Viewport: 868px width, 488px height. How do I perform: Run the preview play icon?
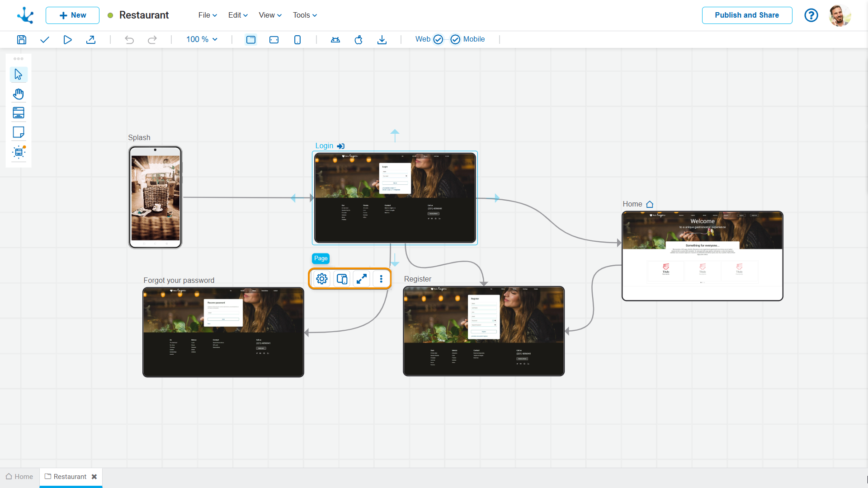(67, 40)
